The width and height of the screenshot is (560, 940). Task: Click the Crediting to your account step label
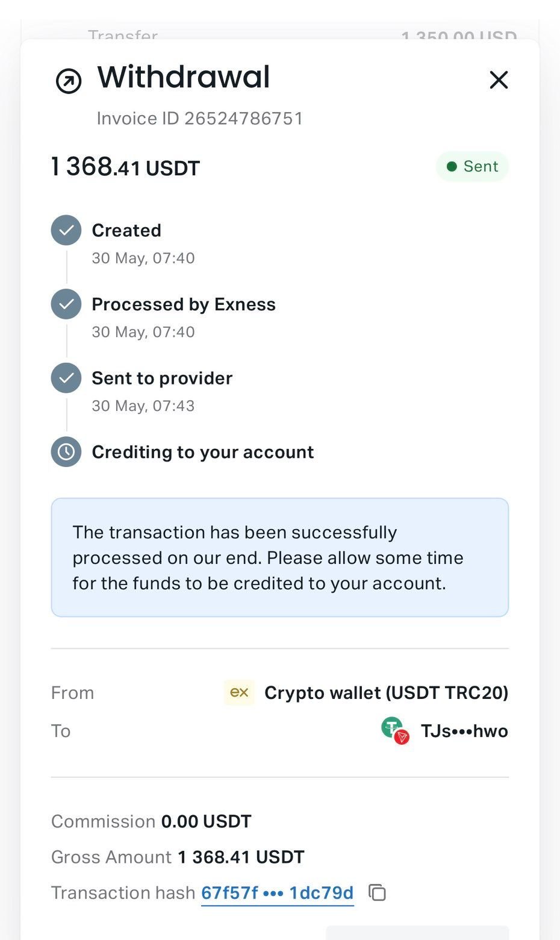coord(202,452)
